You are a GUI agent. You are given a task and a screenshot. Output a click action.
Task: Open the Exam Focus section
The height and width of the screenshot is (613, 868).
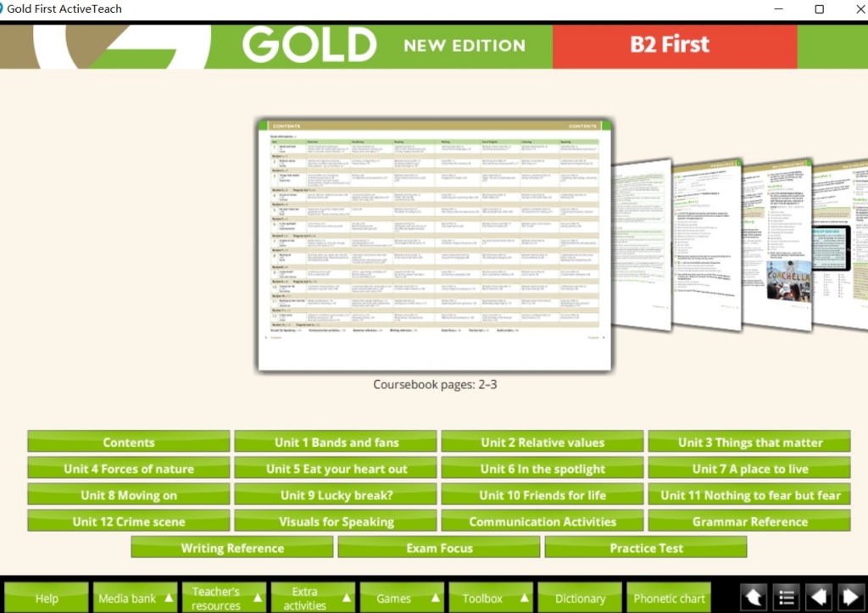[x=438, y=548]
